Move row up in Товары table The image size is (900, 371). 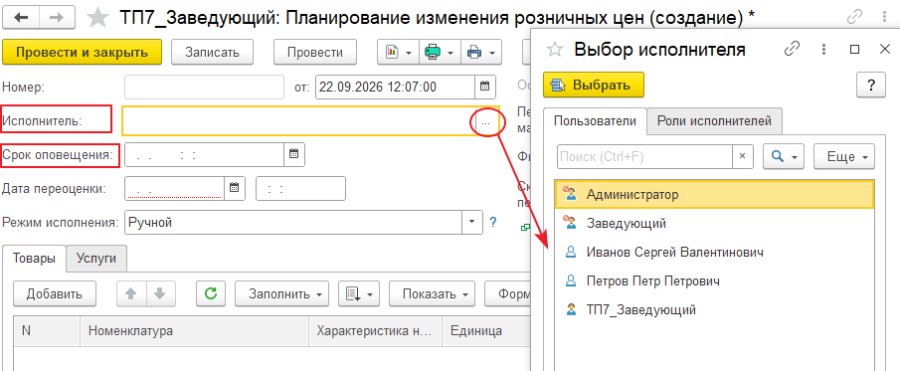click(131, 293)
